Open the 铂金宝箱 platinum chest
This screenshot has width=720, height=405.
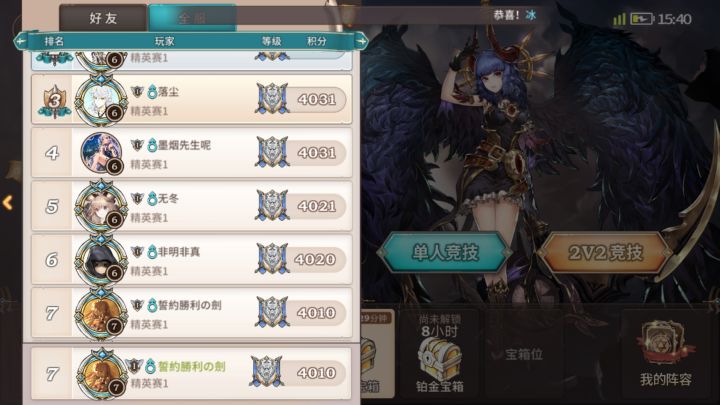pyautogui.click(x=439, y=363)
